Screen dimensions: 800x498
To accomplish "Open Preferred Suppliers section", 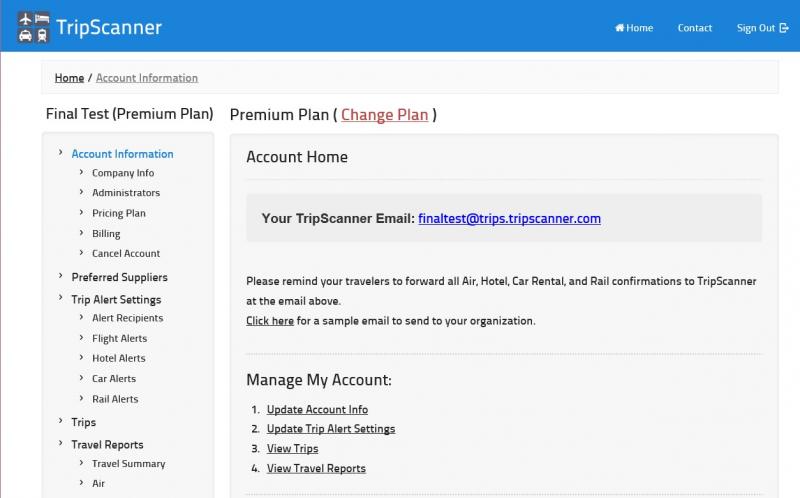I will (x=119, y=277).
